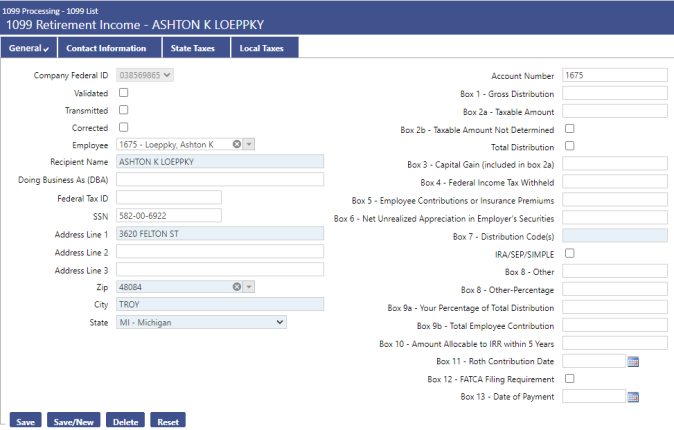The image size is (674, 430).
Task: Clear the Employee selection with X icon
Action: tap(237, 144)
